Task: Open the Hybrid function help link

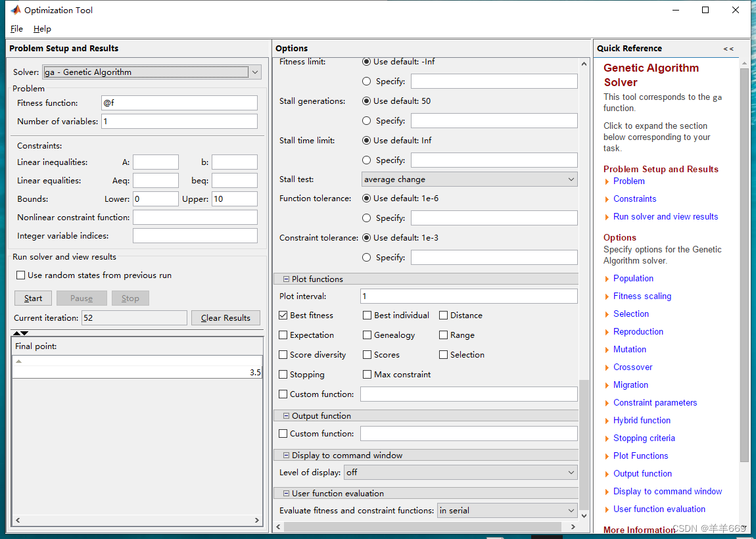Action: pyautogui.click(x=642, y=421)
